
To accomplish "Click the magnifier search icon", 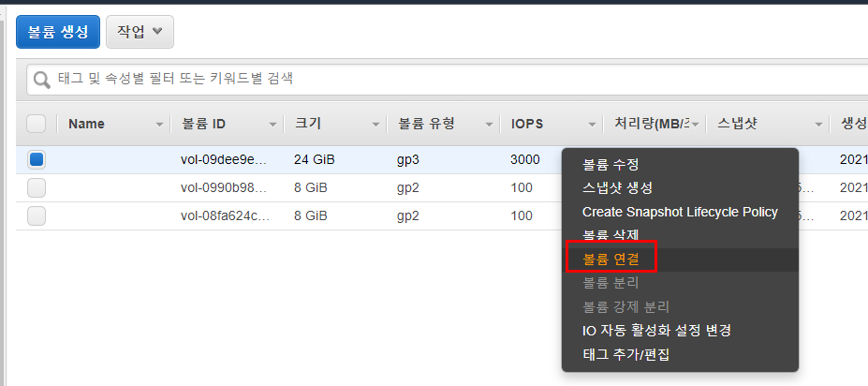I will [x=41, y=80].
